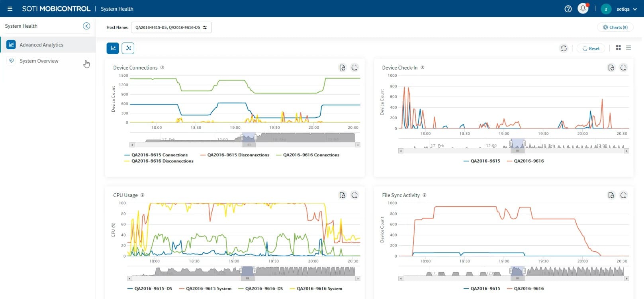The width and height of the screenshot is (644, 299).
Task: Reset zoom on CPU Usage chart
Action: [354, 195]
